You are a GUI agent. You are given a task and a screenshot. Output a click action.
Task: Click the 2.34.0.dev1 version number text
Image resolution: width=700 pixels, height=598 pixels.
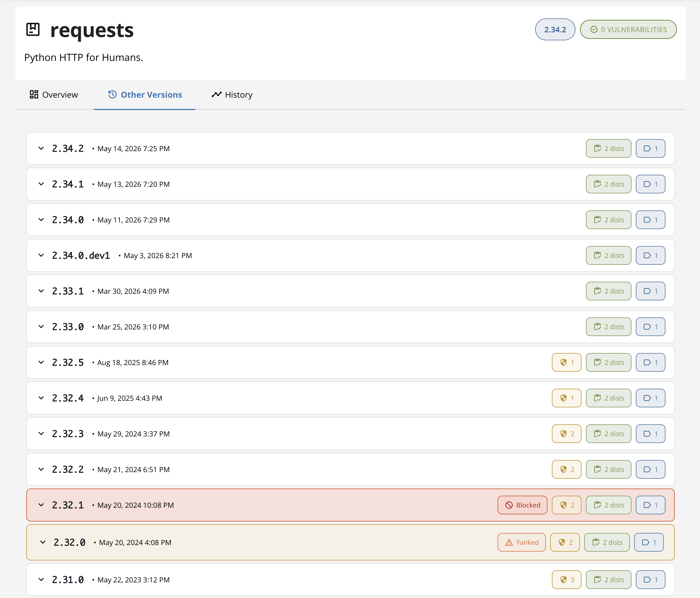coord(81,255)
